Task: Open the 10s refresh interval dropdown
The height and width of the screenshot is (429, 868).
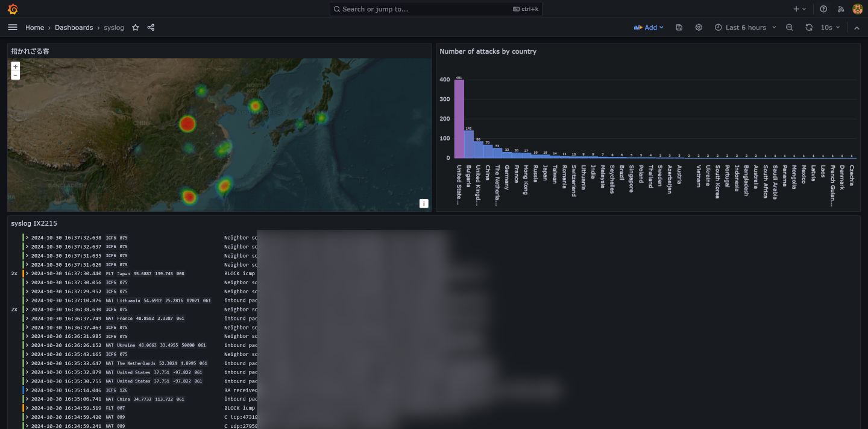Action: click(x=830, y=28)
